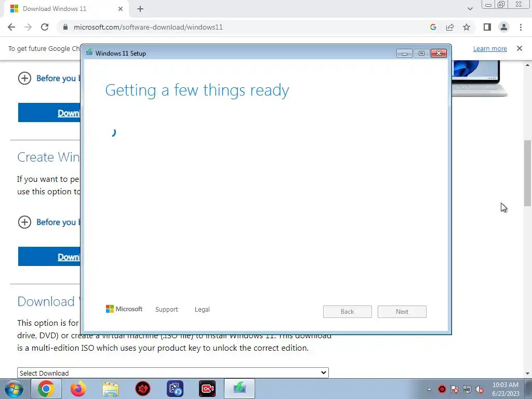
Task: Open the Chrome profile avatar menu
Action: click(504, 27)
